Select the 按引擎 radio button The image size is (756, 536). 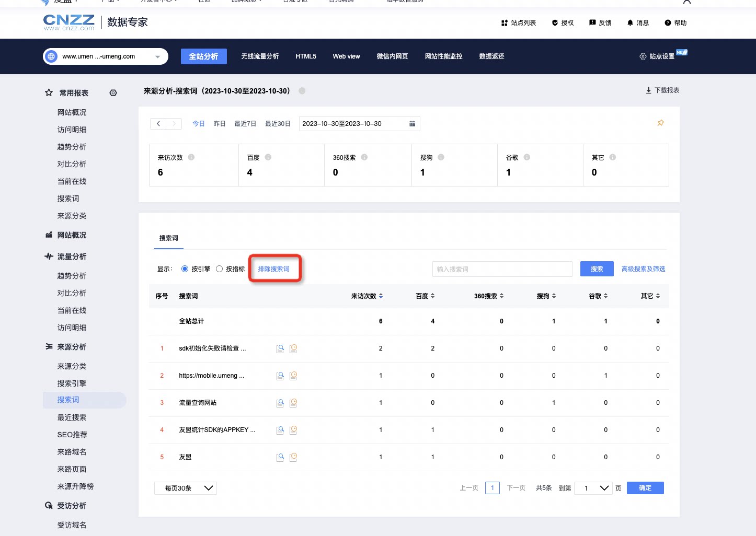[x=185, y=269]
